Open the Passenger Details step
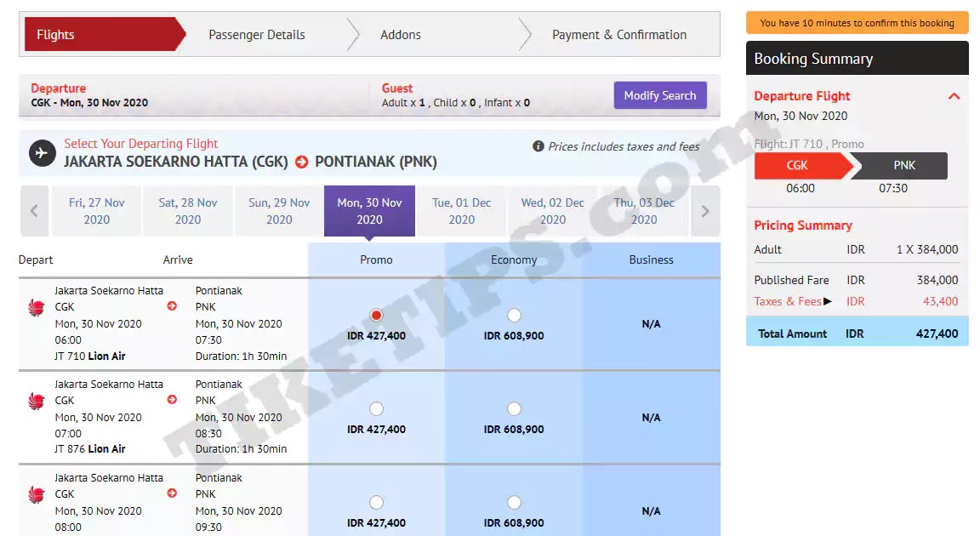The width and height of the screenshot is (980, 536). pos(257,35)
